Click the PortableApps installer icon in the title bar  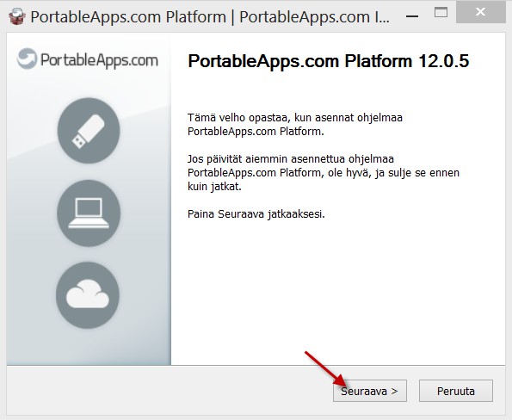17,16
